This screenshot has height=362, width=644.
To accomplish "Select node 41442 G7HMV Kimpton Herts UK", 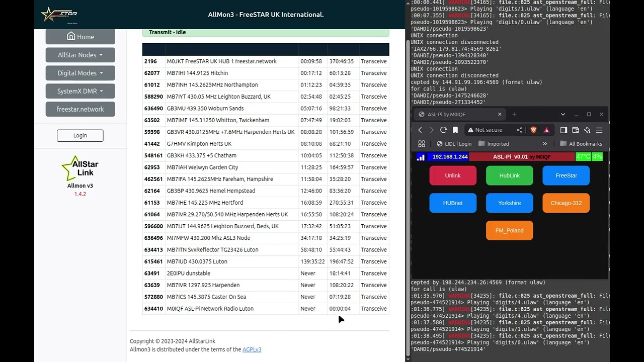I will [x=266, y=144].
